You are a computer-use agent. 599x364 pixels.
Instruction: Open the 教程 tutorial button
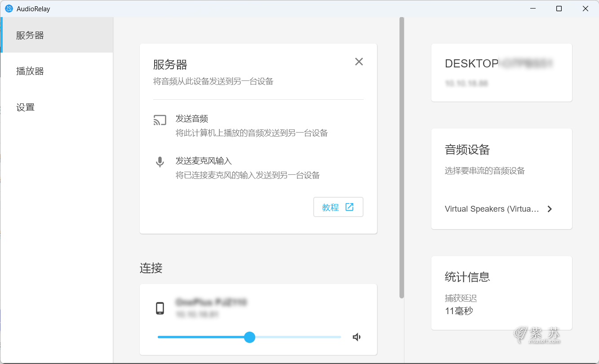point(338,207)
